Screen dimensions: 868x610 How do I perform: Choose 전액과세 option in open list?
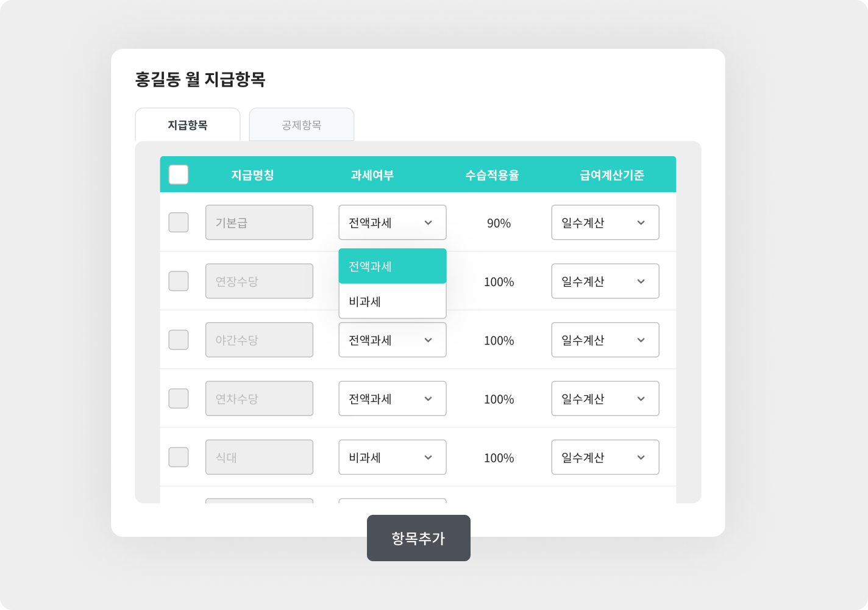click(x=392, y=267)
